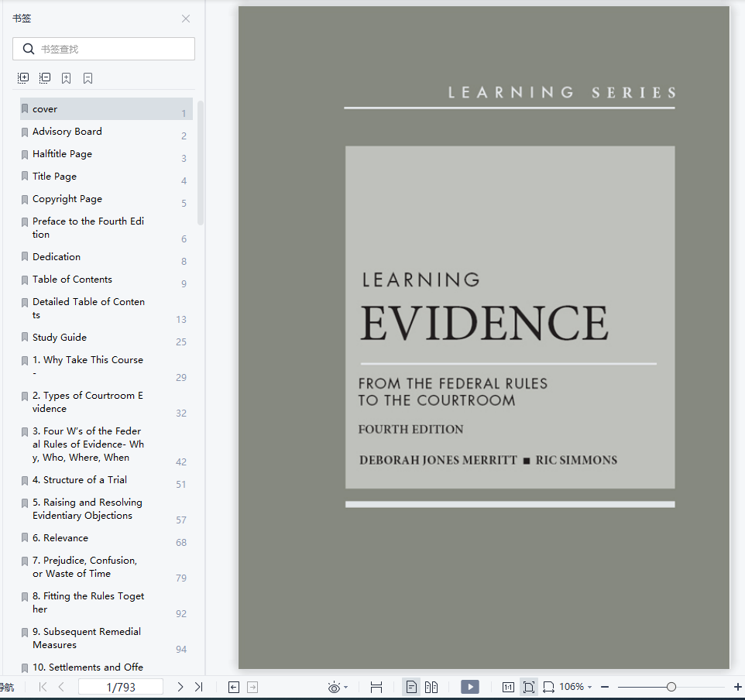Expand all bookmarks in the panel

pyautogui.click(x=22, y=78)
